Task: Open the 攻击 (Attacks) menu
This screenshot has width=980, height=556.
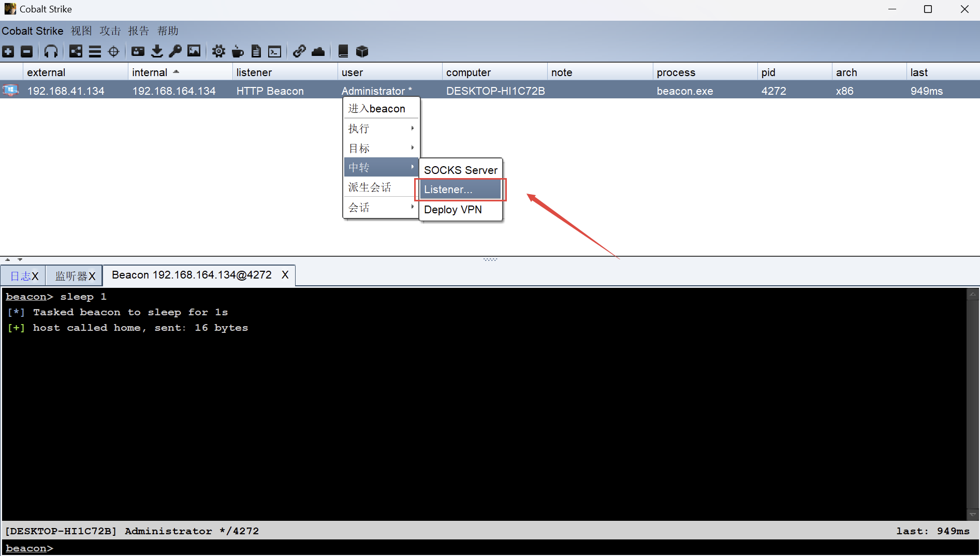Action: (110, 31)
